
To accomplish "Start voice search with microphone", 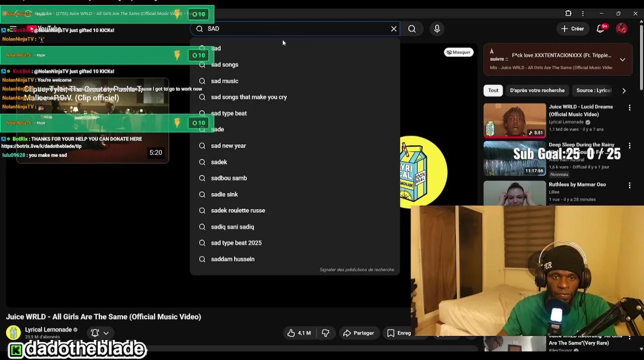I will pos(437,29).
